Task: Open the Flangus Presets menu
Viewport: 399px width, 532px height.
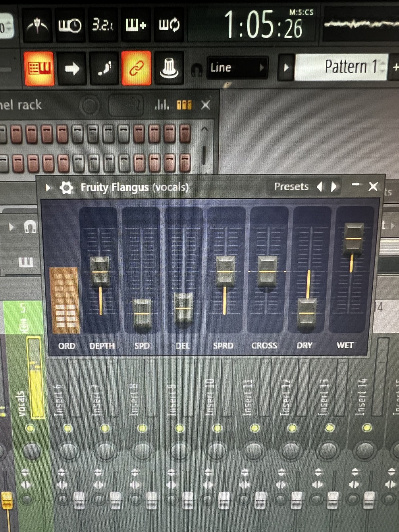Action: tap(291, 187)
